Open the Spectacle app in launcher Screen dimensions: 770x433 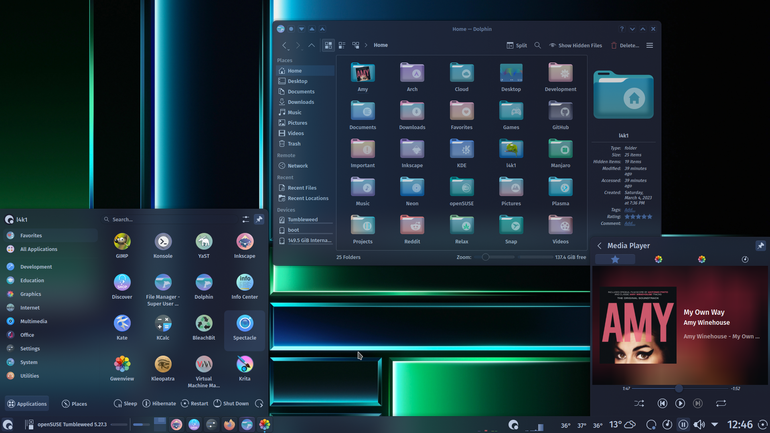(x=245, y=328)
